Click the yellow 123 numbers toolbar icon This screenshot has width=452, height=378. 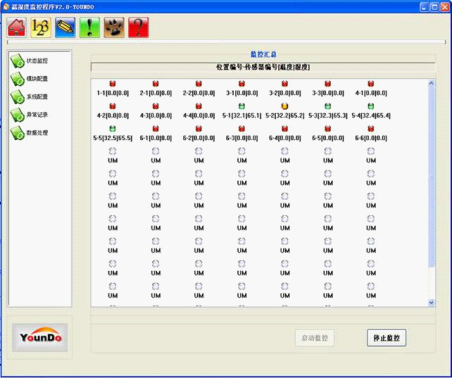coord(41,28)
